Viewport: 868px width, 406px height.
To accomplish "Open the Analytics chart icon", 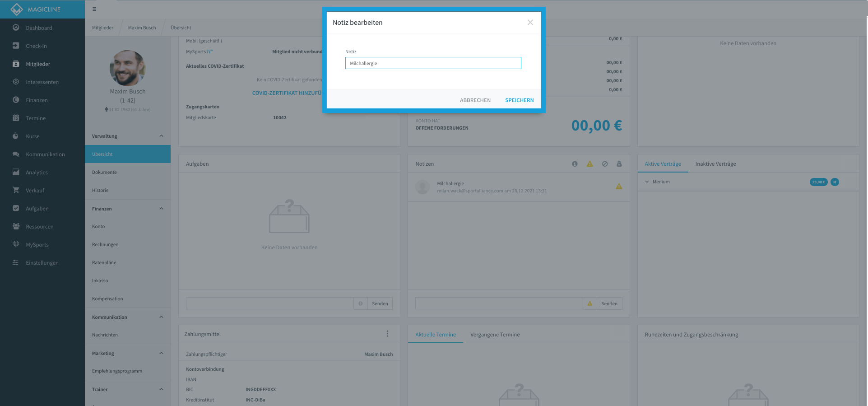I will [x=16, y=172].
